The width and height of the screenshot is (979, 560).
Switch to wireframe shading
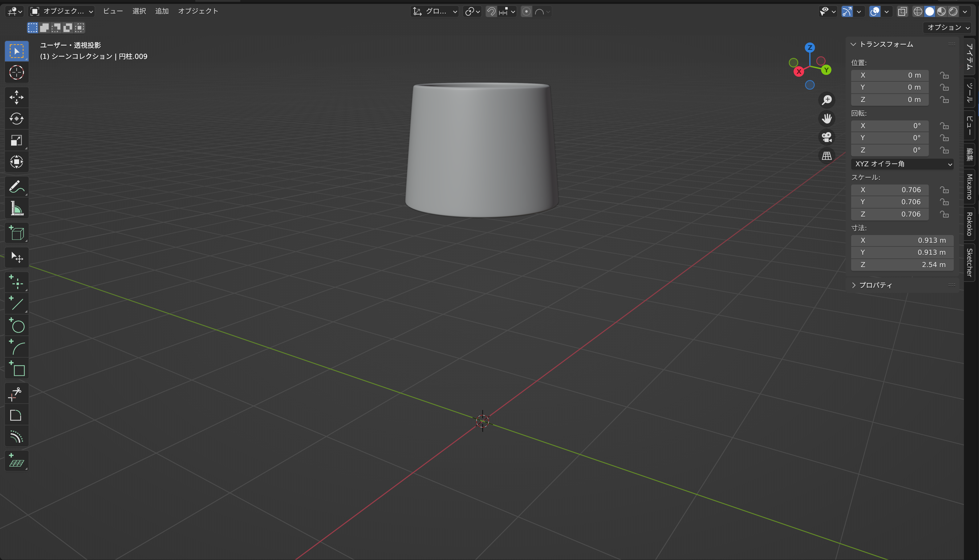918,11
